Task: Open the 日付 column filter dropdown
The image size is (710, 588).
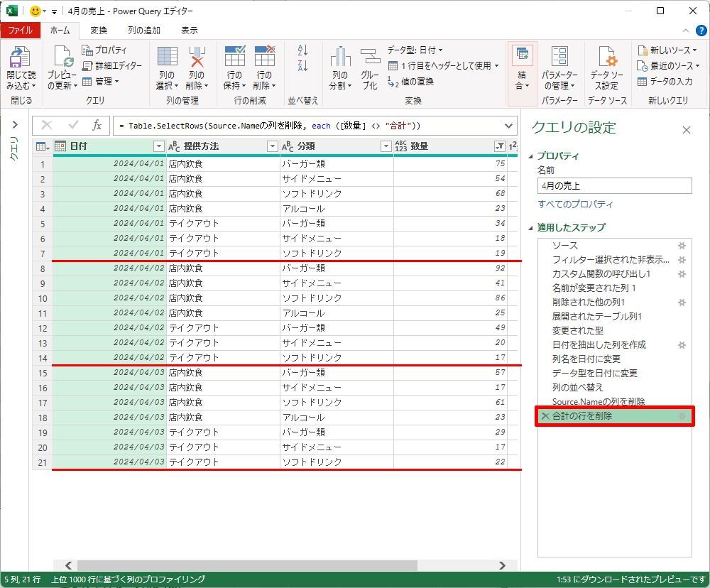Action: 159,146
